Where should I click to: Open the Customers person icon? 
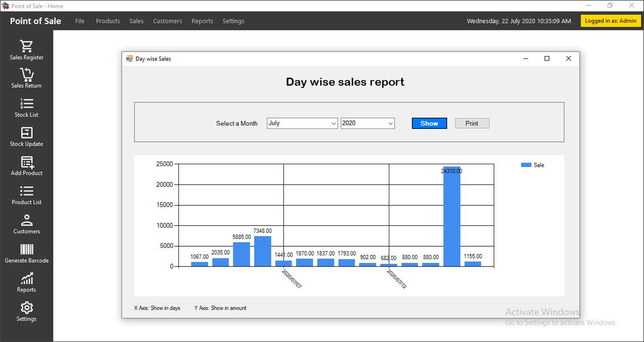tap(27, 220)
